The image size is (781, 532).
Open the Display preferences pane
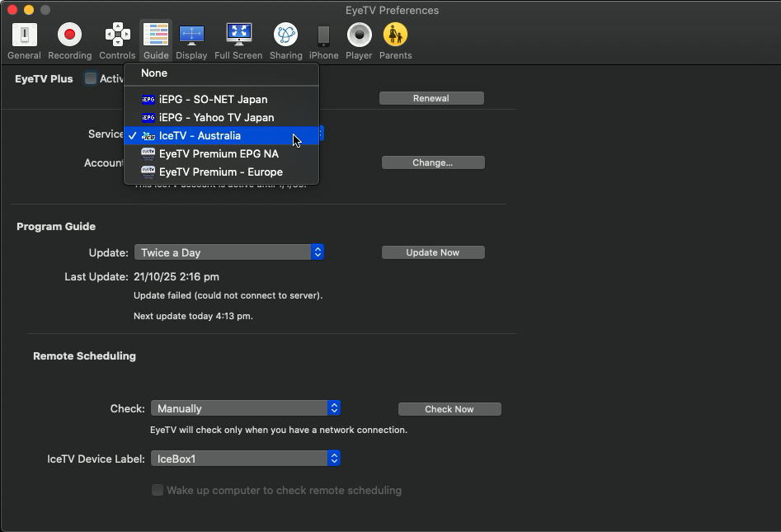click(191, 41)
